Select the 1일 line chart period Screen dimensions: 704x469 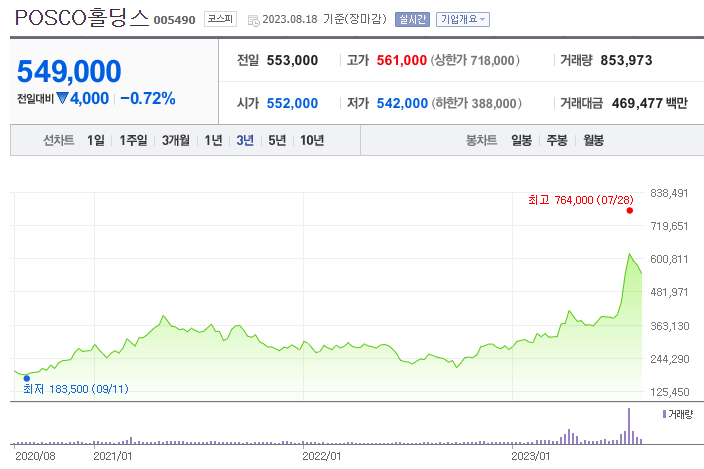click(96, 140)
